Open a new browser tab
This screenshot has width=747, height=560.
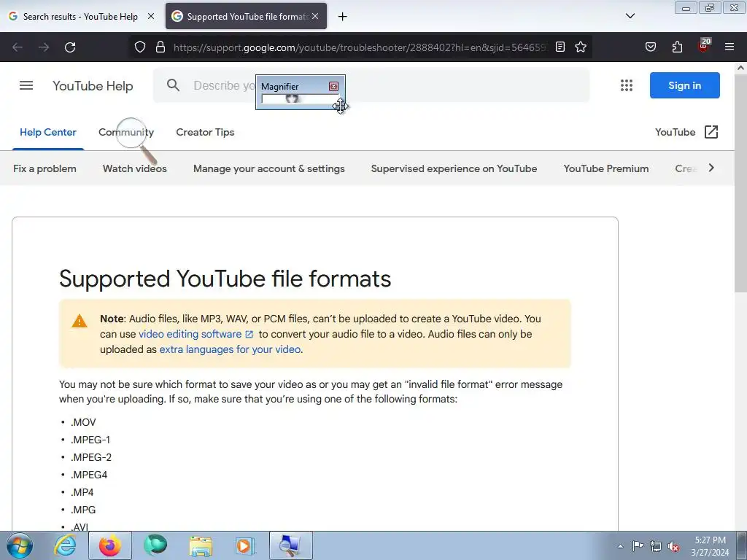342,17
